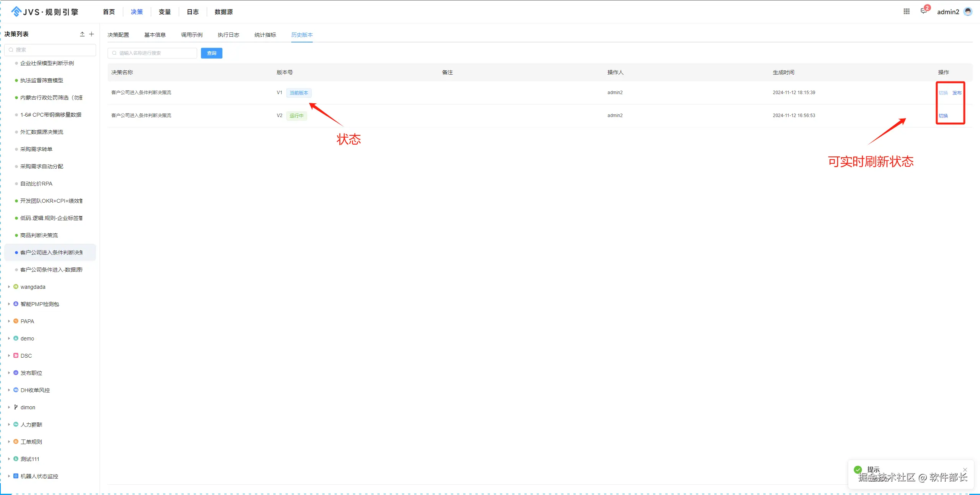
Task: Click the 查询 search button
Action: 211,53
